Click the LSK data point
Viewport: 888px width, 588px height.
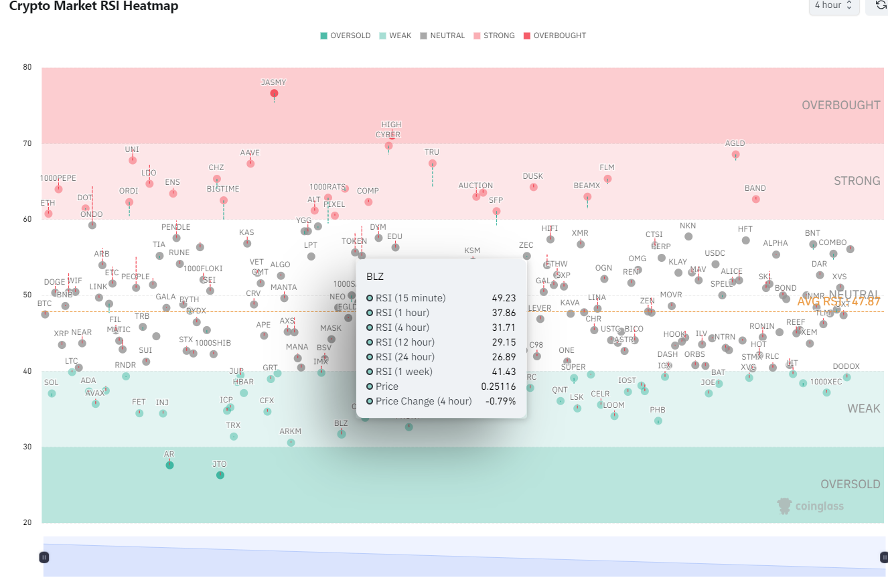577,408
